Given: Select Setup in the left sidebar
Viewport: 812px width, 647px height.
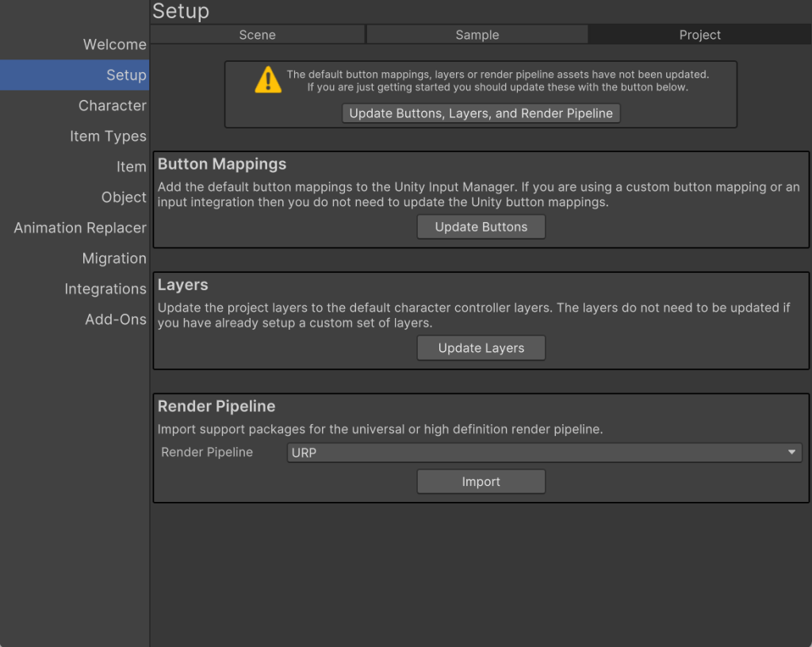Looking at the screenshot, I should (125, 75).
